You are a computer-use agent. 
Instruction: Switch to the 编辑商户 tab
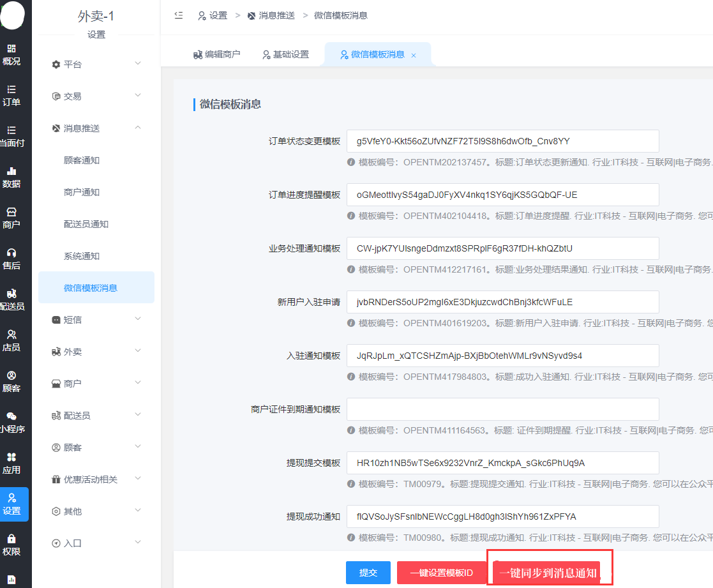[217, 54]
